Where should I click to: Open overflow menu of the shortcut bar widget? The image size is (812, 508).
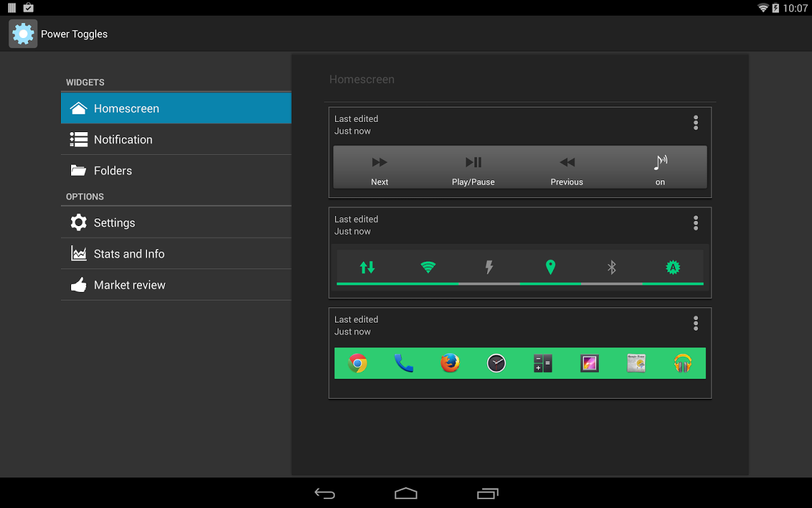[695, 323]
